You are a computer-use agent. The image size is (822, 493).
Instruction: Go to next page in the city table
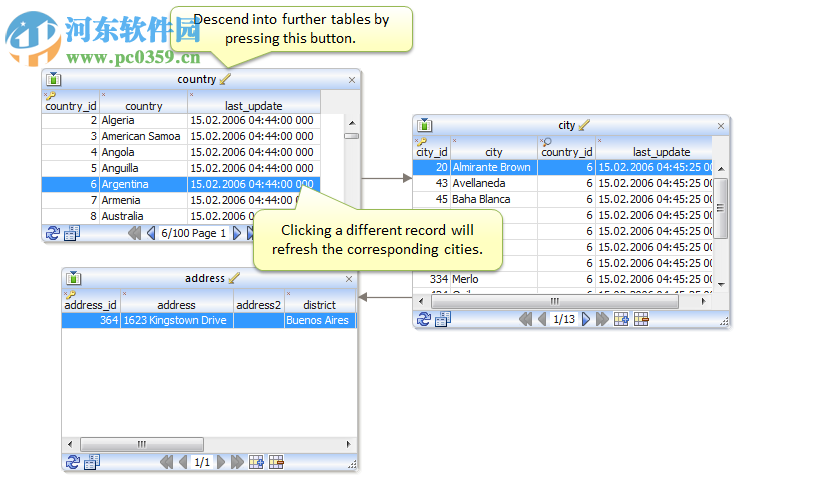586,319
